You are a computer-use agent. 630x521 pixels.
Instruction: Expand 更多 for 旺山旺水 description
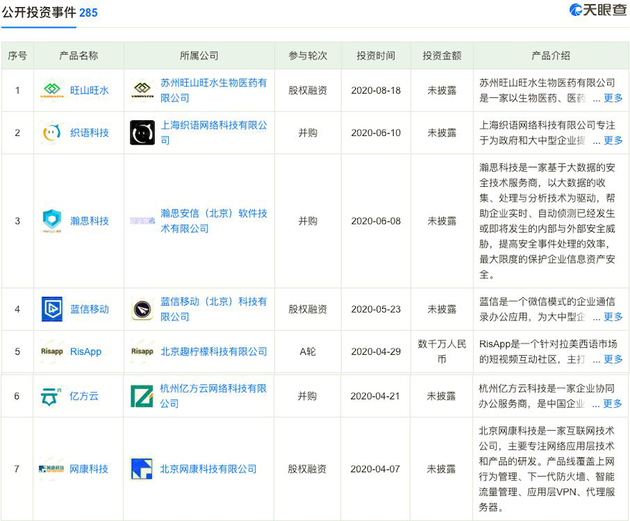613,98
